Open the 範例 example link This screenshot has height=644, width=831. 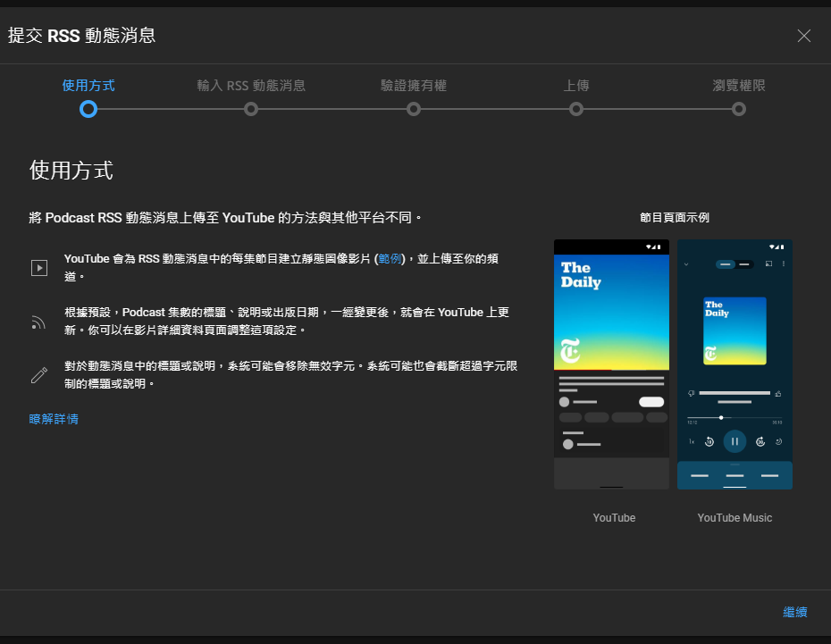pyautogui.click(x=390, y=258)
